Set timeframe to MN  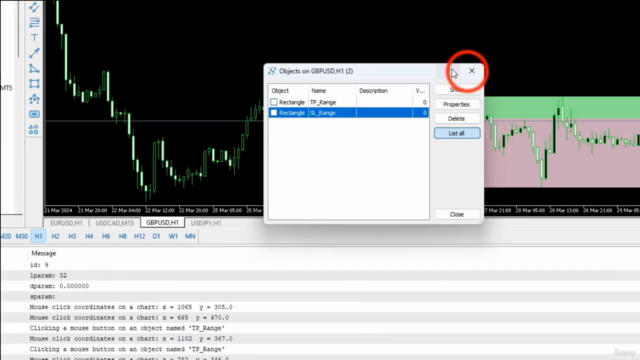click(x=190, y=236)
